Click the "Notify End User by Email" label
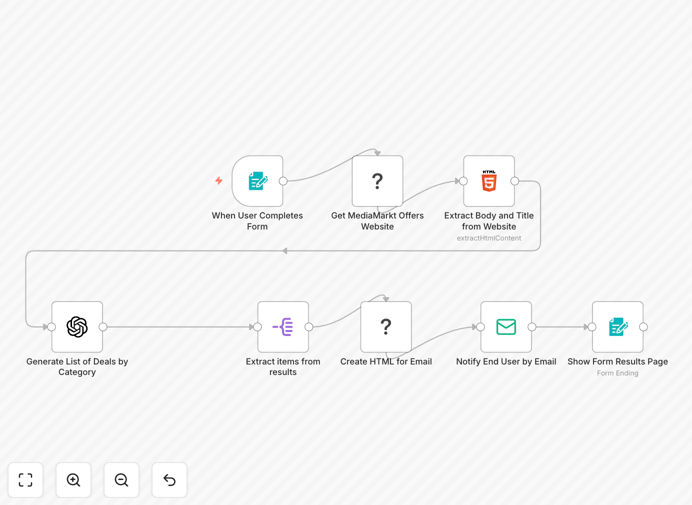Viewport: 692px width, 505px height. (x=506, y=362)
